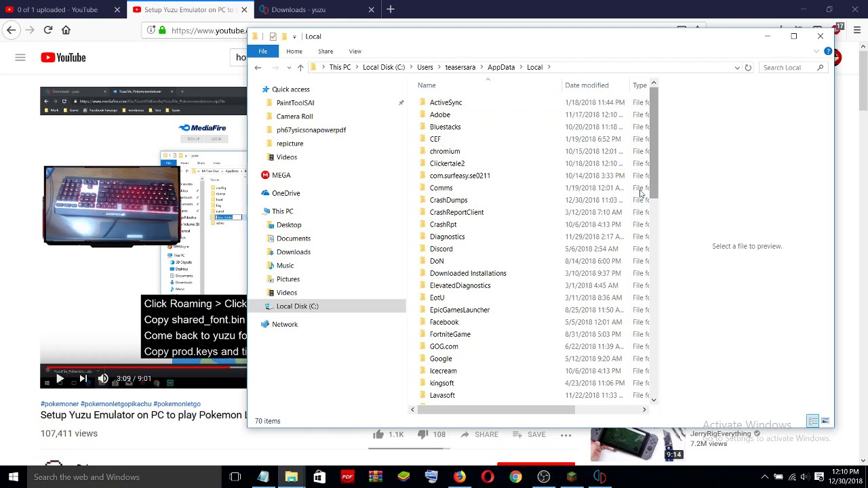Open JerryRigEverything suggested video thumbnail

pos(637,444)
